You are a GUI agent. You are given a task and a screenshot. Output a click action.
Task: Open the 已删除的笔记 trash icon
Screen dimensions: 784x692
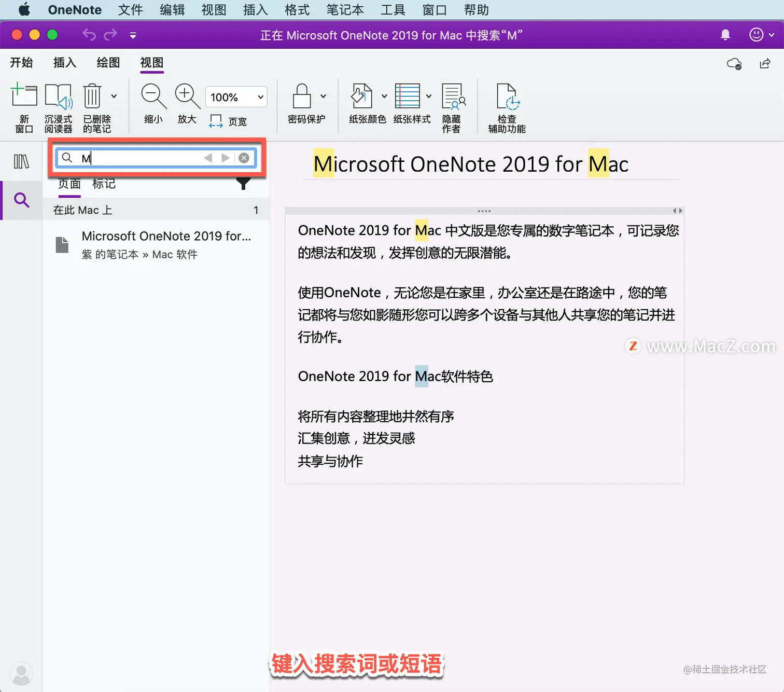pyautogui.click(x=96, y=108)
